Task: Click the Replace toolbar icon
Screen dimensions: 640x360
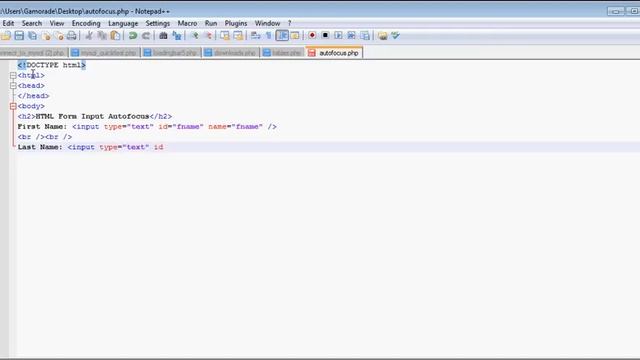Action: 177,36
